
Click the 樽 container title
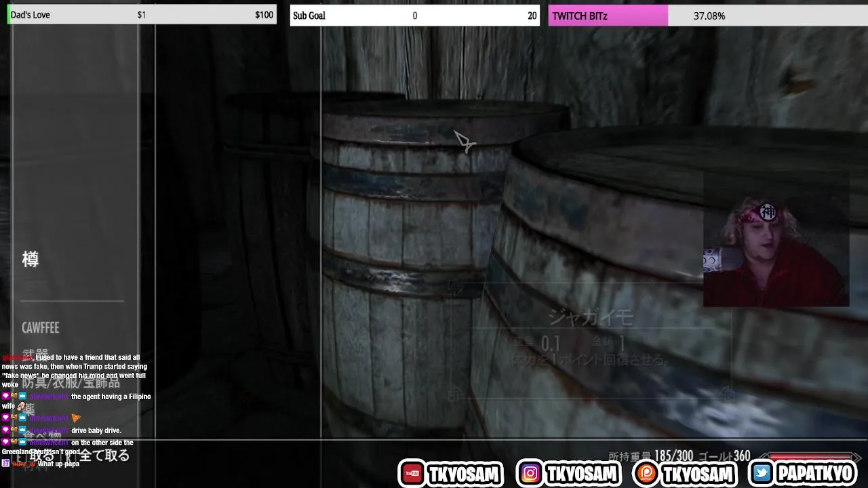pyautogui.click(x=31, y=259)
